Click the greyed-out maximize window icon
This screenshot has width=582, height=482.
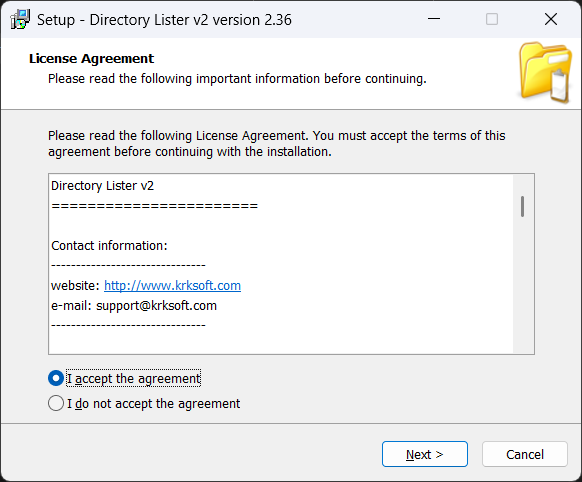click(492, 19)
